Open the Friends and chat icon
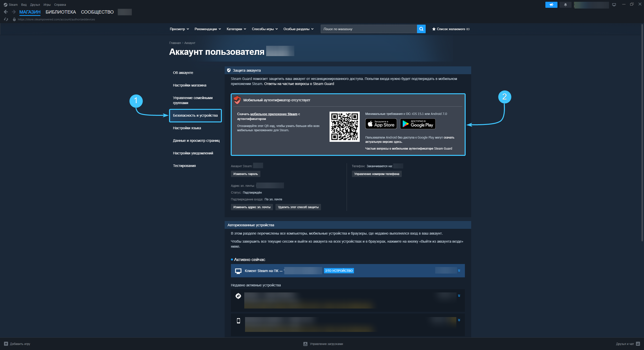The height and width of the screenshot is (350, 644). coord(638,344)
